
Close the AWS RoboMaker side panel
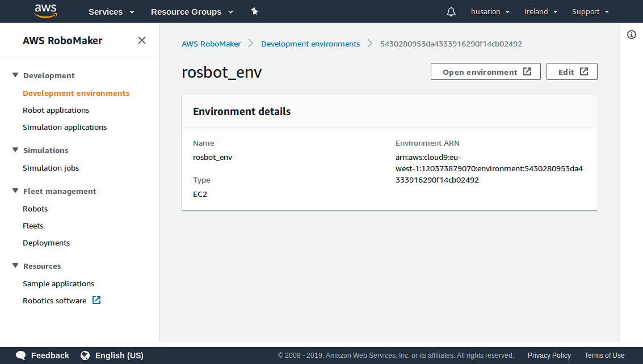pyautogui.click(x=142, y=40)
